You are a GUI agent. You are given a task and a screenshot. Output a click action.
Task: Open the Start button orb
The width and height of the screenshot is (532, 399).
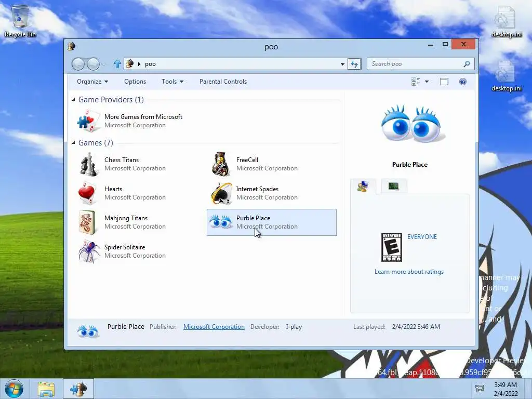[x=14, y=389]
